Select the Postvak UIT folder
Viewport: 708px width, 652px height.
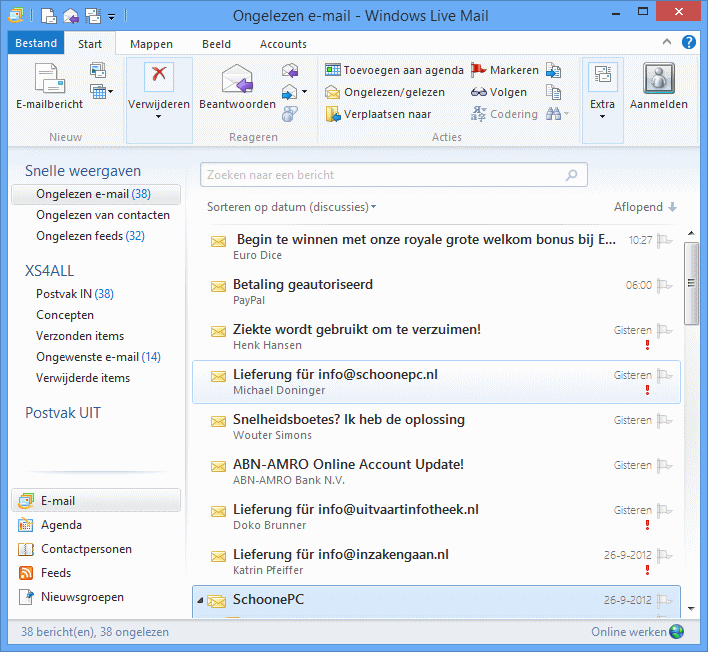pos(63,413)
